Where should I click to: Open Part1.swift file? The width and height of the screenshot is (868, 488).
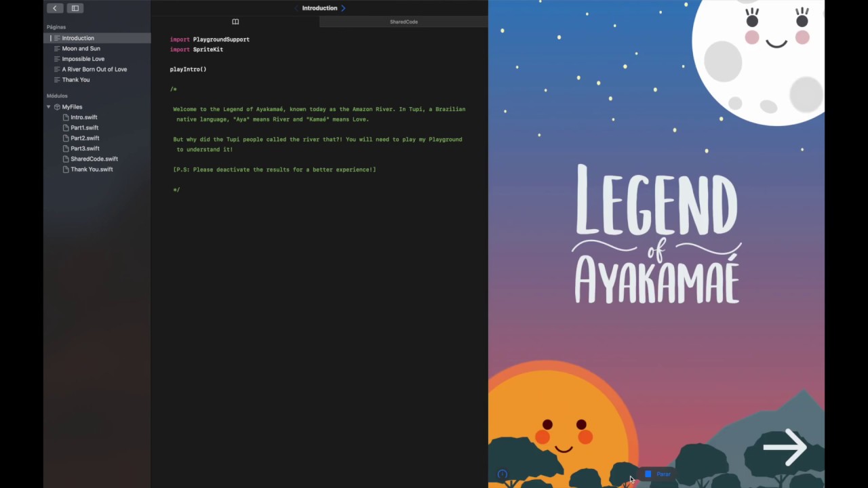click(98, 127)
